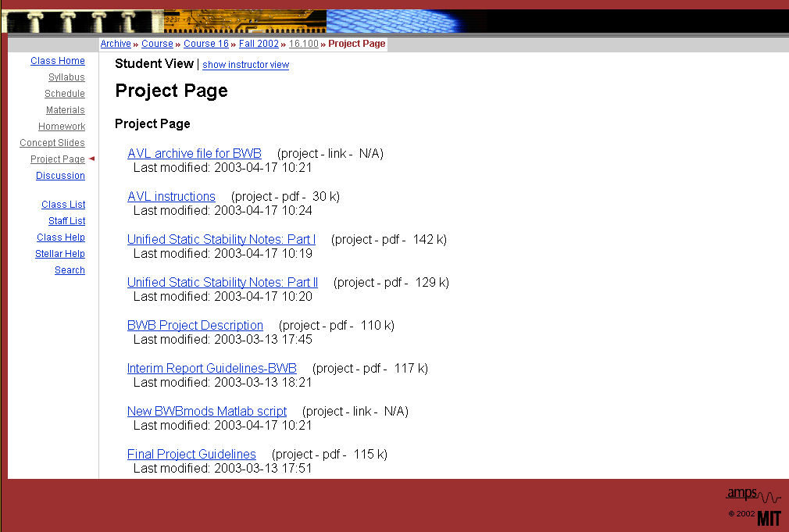789x532 pixels.
Task: Open AVL archive file for BWB
Action: coord(195,154)
